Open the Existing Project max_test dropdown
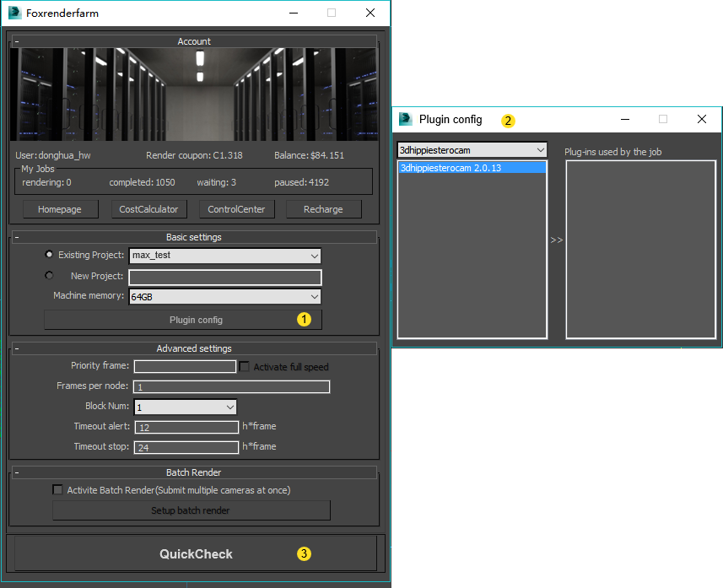 (225, 256)
